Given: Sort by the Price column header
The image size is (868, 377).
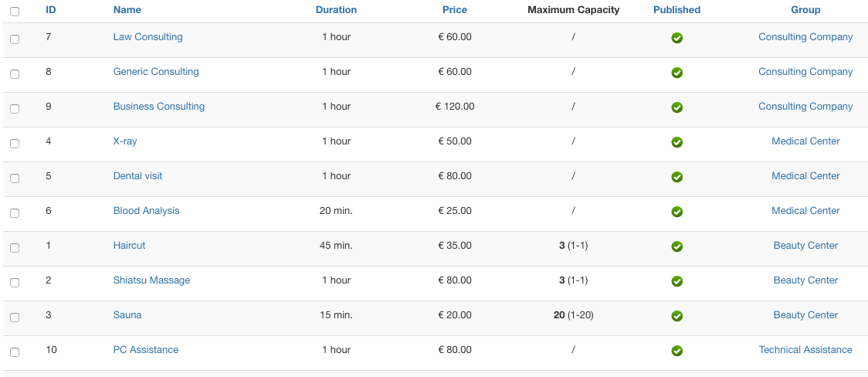Looking at the screenshot, I should tap(455, 10).
